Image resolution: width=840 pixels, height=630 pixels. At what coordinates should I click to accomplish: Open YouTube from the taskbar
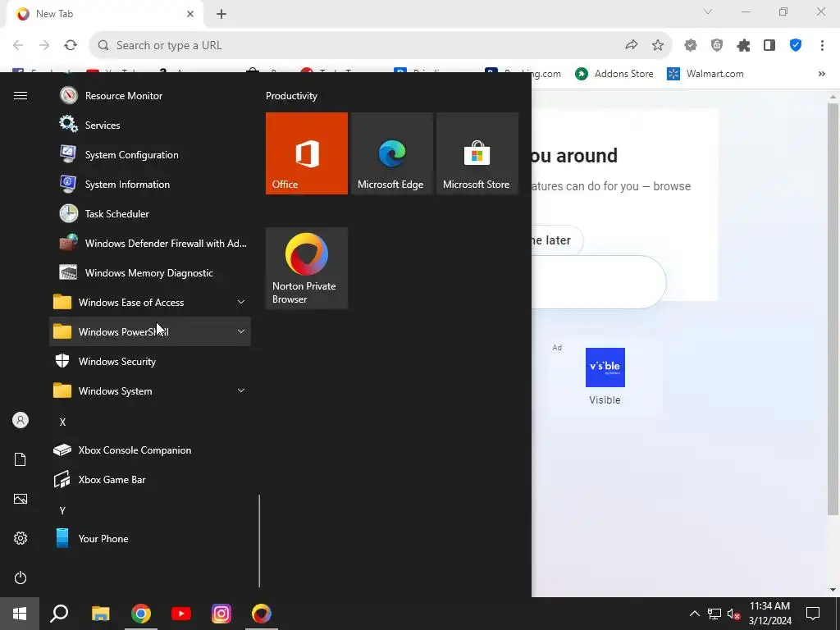tap(181, 614)
